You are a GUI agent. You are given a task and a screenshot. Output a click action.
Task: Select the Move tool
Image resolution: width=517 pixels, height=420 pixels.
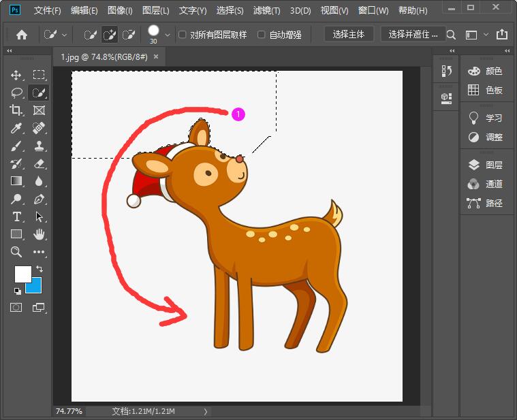[16, 75]
